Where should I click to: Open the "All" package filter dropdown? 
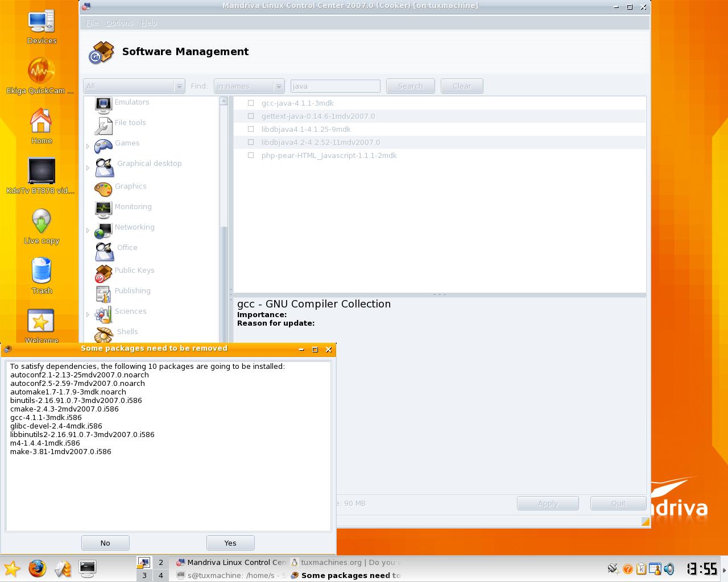coord(134,86)
